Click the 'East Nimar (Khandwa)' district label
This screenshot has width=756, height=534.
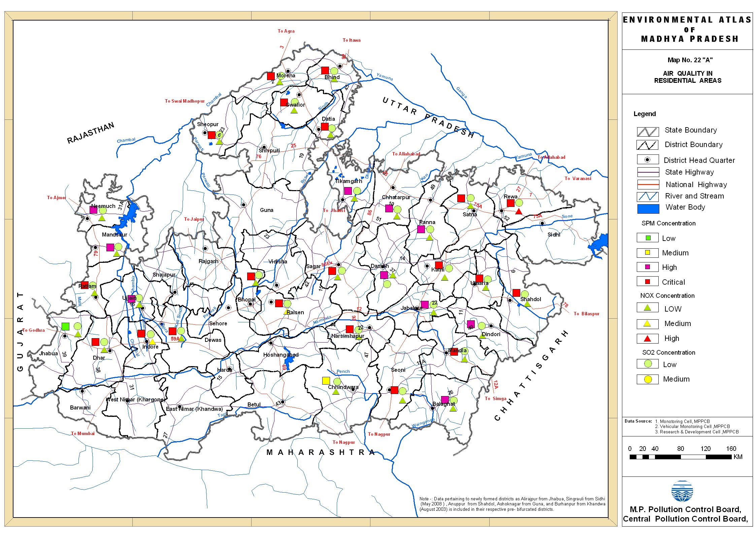tap(194, 409)
